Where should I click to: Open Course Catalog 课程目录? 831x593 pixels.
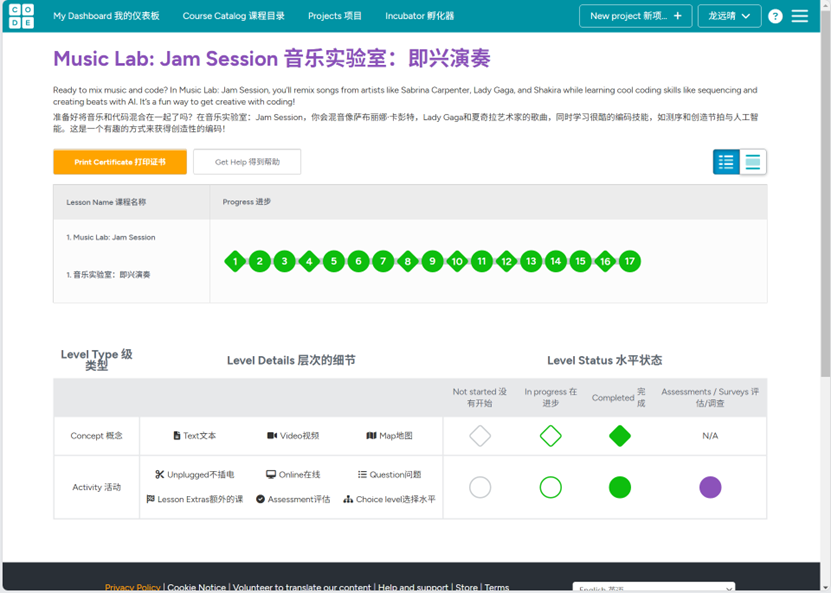tap(234, 16)
